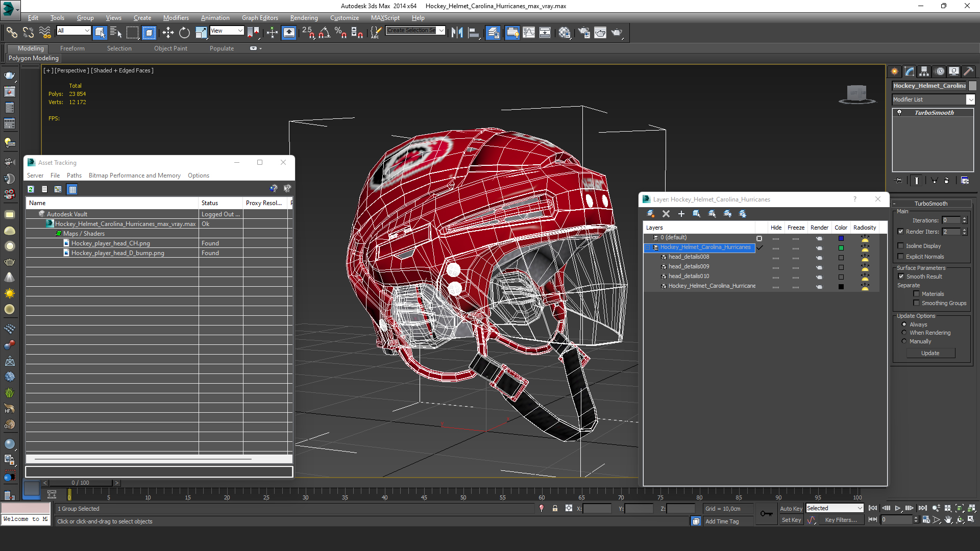Image resolution: width=980 pixels, height=551 pixels.
Task: Click Create New Layer in Layer dialog
Action: click(650, 214)
